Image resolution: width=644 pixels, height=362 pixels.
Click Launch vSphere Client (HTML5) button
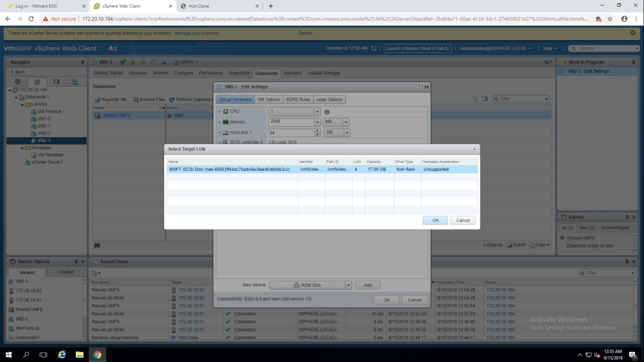[x=417, y=48]
